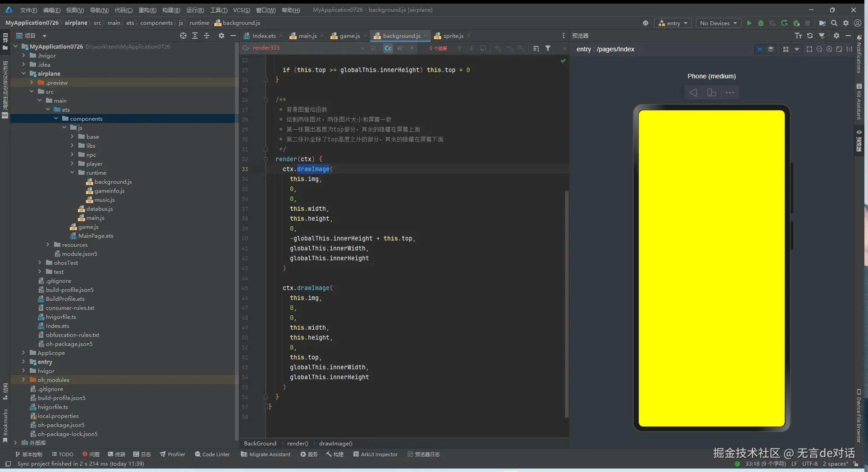Zoom in the previewer
Viewport: 868px width, 472px height.
(x=829, y=49)
